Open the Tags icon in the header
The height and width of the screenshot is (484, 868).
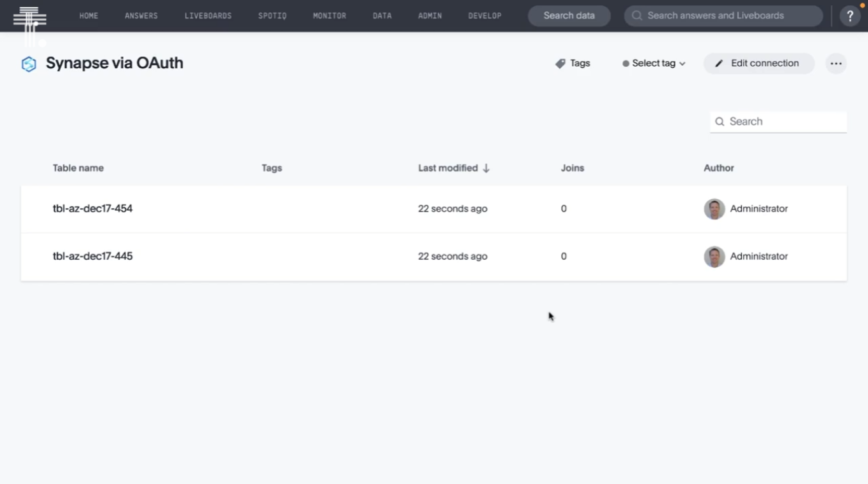click(560, 63)
